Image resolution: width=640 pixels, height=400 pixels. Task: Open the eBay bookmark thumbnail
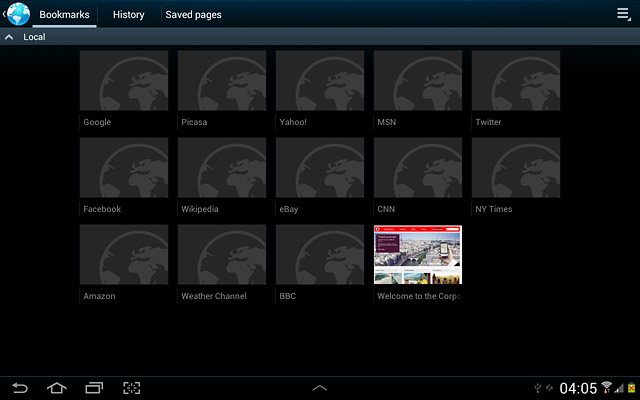[x=320, y=167]
